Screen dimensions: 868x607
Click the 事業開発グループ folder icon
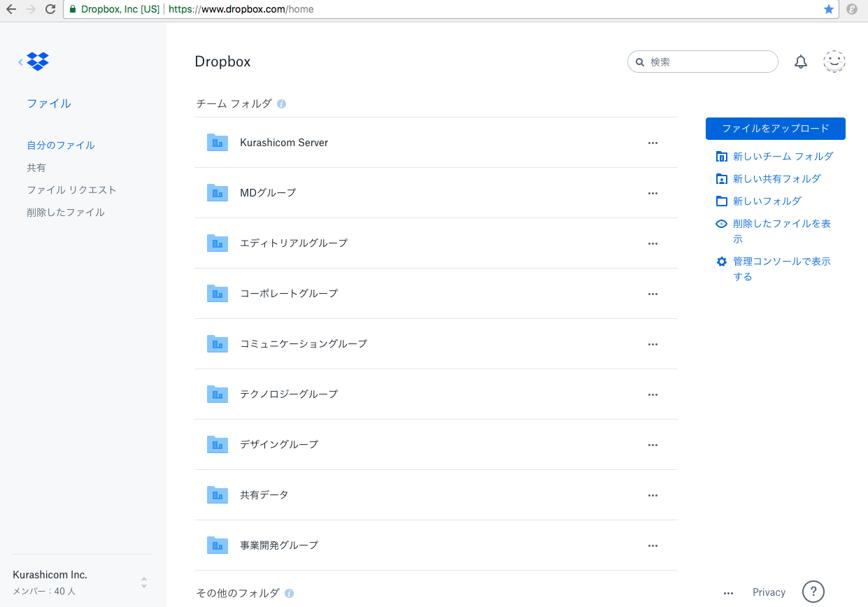[x=218, y=545]
